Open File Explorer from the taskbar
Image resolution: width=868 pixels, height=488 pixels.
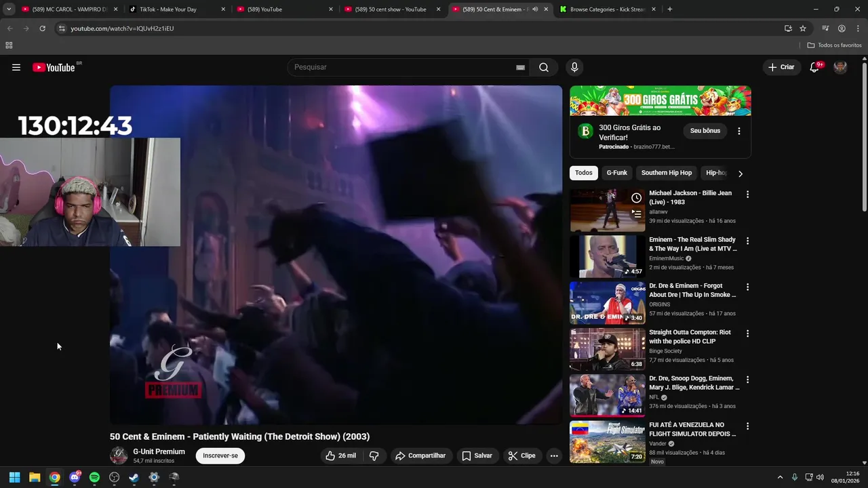[x=35, y=477]
